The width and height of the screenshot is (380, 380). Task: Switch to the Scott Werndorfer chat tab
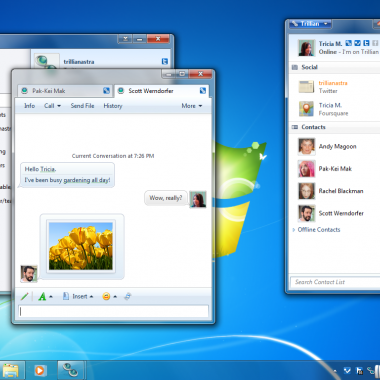pyautogui.click(x=162, y=91)
